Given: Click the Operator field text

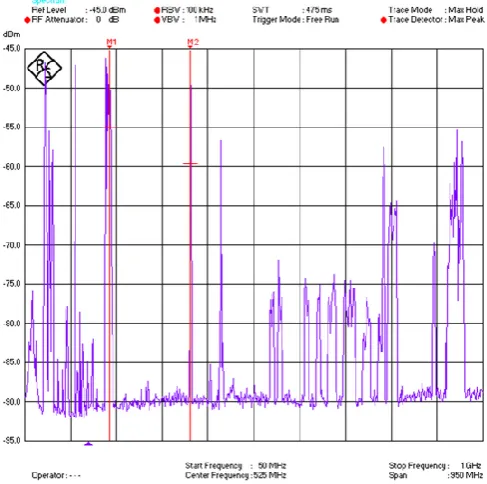Looking at the screenshot, I should 56,475.
